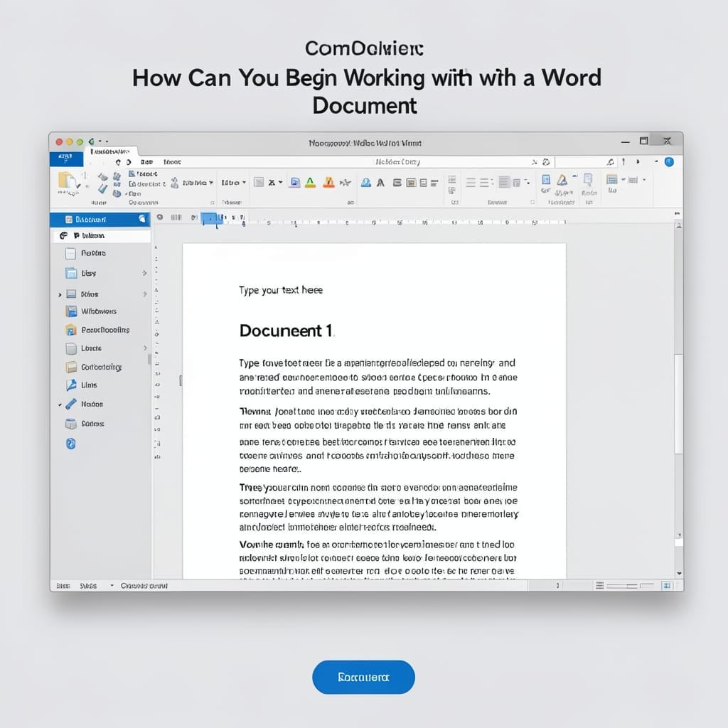728x728 pixels.
Task: Select the blue highlighted header row in the sidebar
Action: [x=100, y=219]
